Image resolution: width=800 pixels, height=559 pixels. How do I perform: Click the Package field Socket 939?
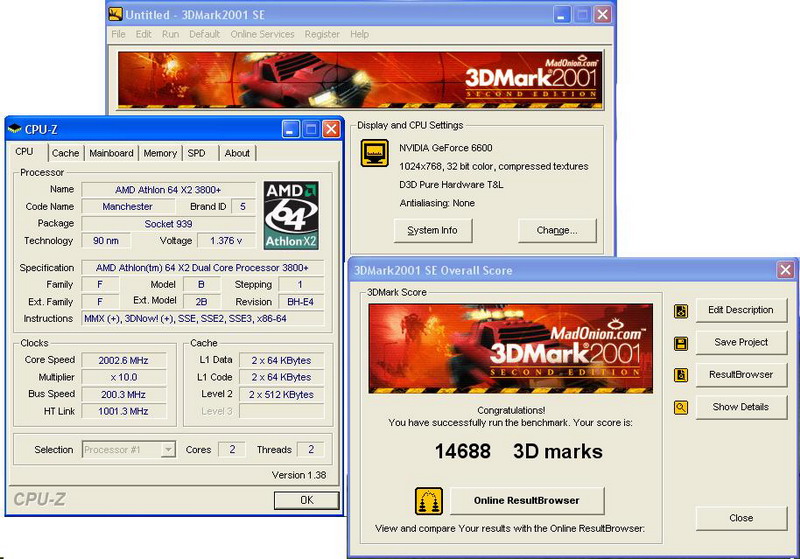pos(168,224)
